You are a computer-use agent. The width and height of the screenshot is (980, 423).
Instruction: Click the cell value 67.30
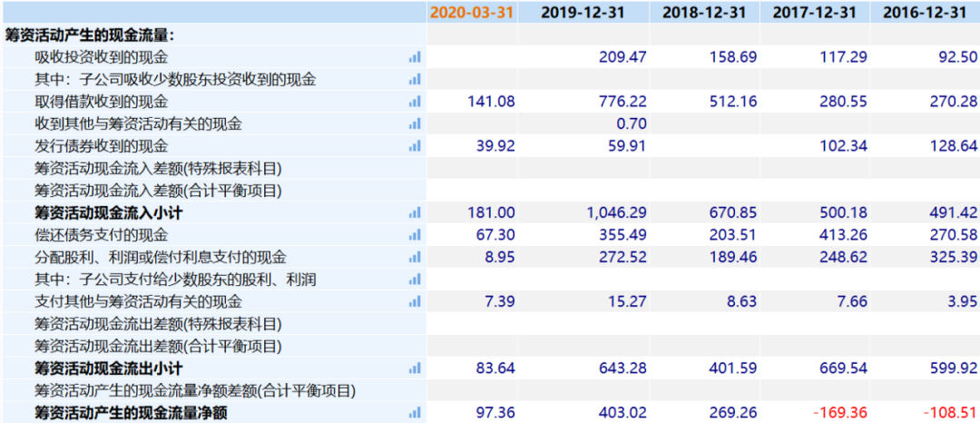tap(495, 236)
